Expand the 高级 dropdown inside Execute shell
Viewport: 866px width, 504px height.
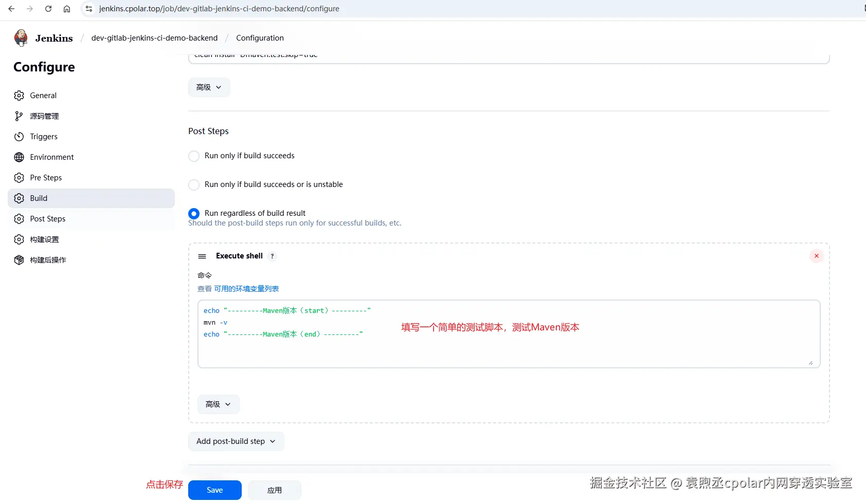[x=218, y=404]
